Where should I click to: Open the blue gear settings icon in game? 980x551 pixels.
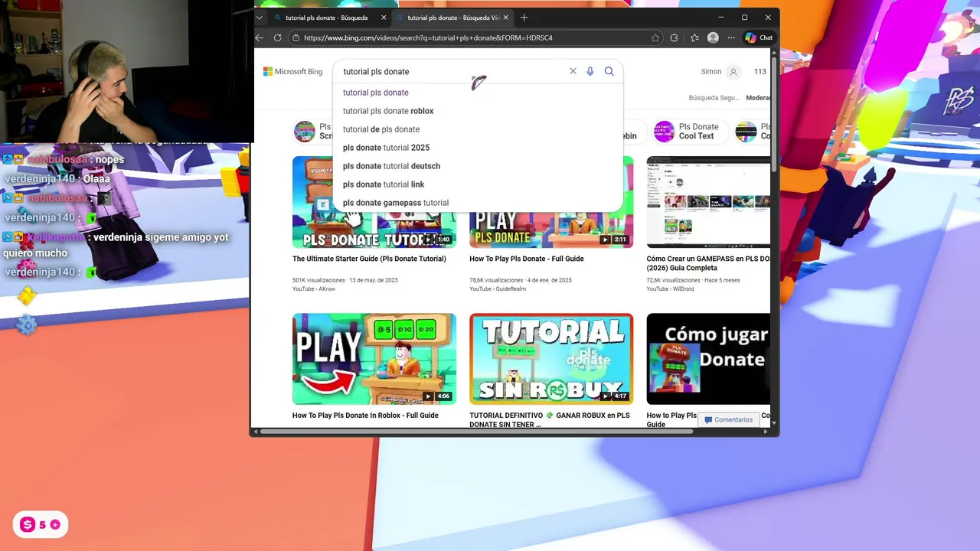pos(27,325)
